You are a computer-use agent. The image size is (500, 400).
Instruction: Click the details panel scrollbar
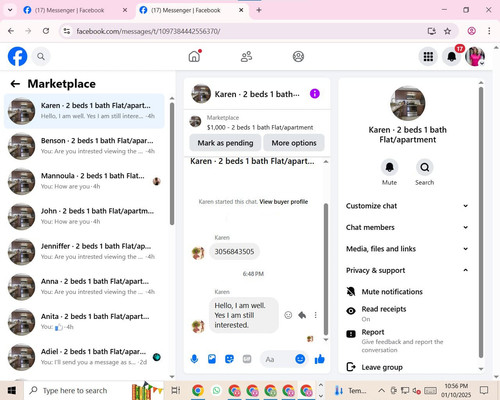click(x=481, y=222)
